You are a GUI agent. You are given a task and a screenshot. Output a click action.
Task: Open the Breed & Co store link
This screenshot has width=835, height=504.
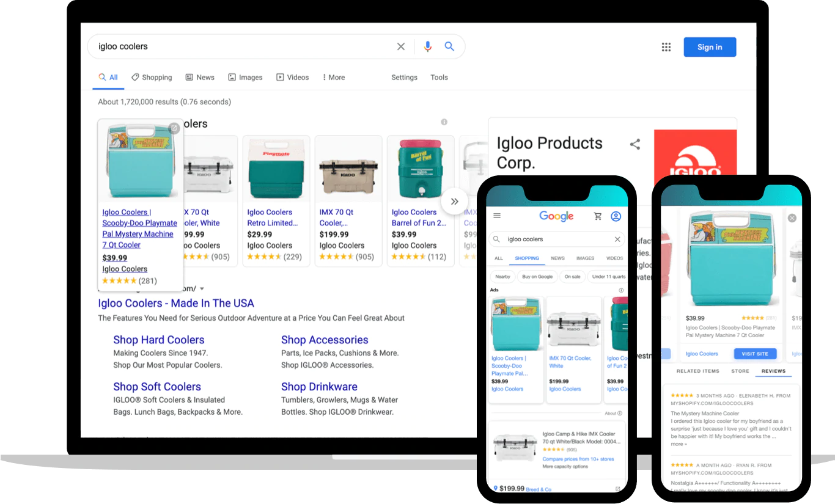point(538,489)
